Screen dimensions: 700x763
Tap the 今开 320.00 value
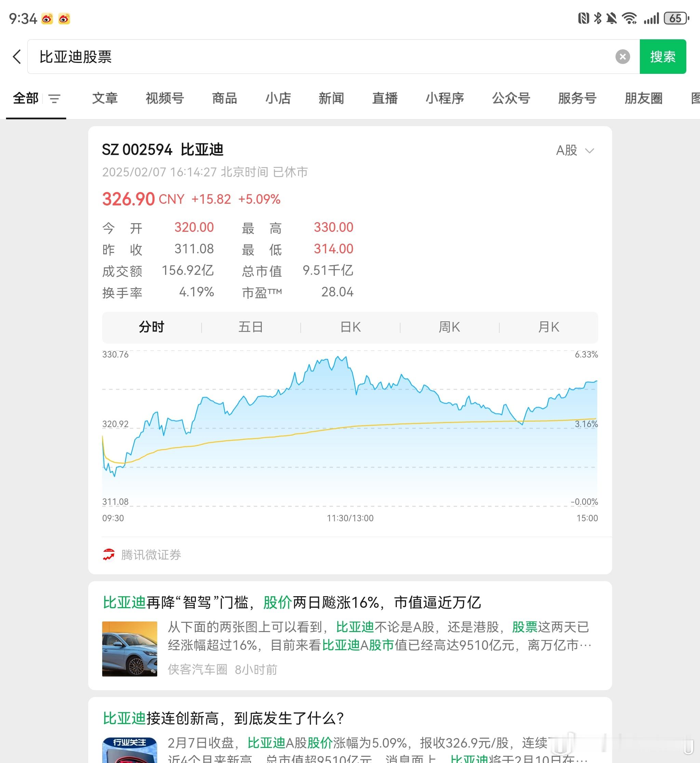point(194,227)
